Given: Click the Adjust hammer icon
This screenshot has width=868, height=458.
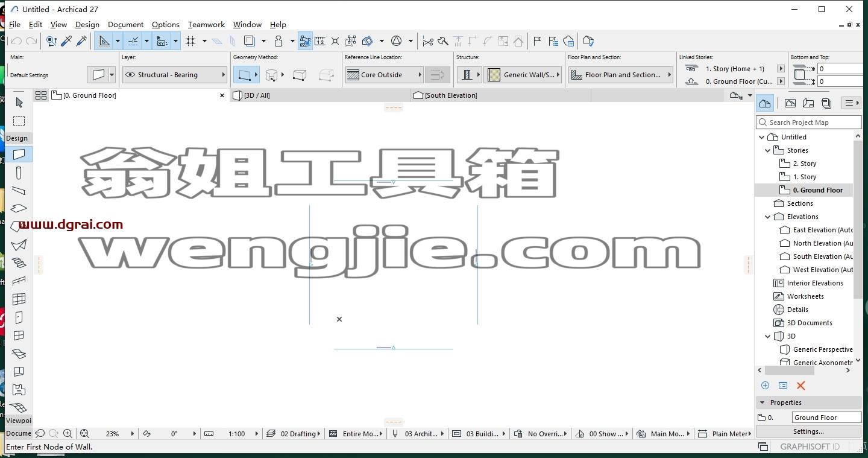Looking at the screenshot, I should coord(443,41).
